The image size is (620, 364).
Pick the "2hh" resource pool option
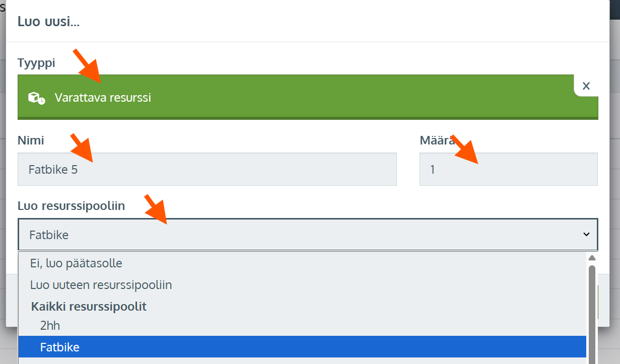[50, 325]
